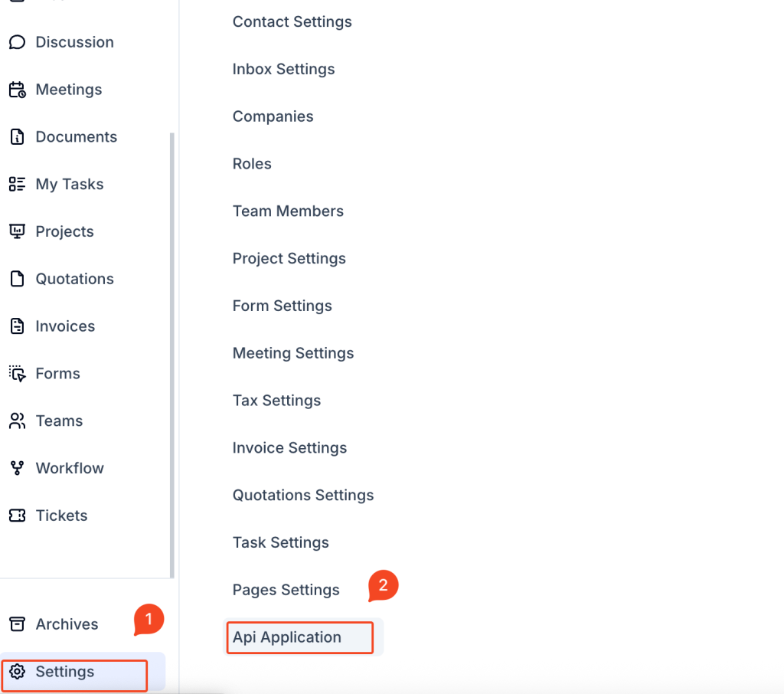Choose Roles from settings list
Viewport: 784px width, 694px height.
tap(252, 163)
